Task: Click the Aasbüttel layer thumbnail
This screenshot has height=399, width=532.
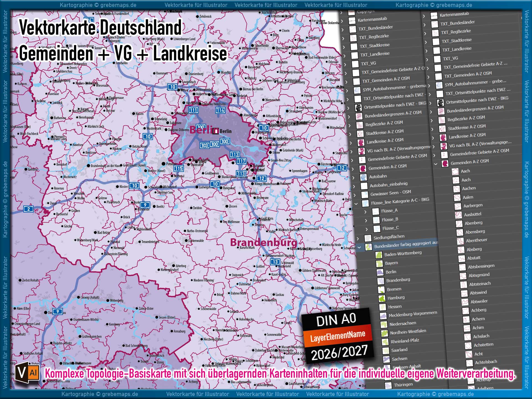Action: tap(459, 215)
